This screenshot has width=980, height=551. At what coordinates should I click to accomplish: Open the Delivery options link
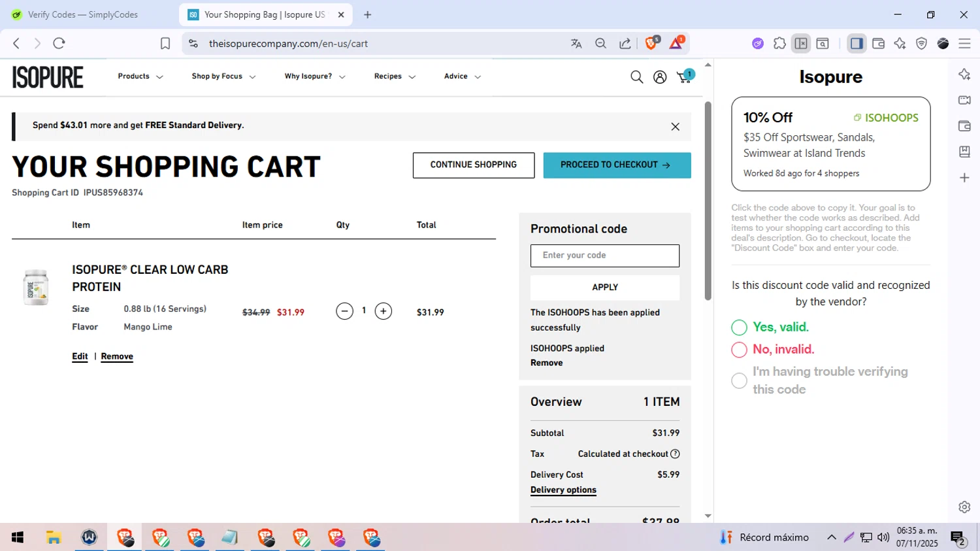563,490
